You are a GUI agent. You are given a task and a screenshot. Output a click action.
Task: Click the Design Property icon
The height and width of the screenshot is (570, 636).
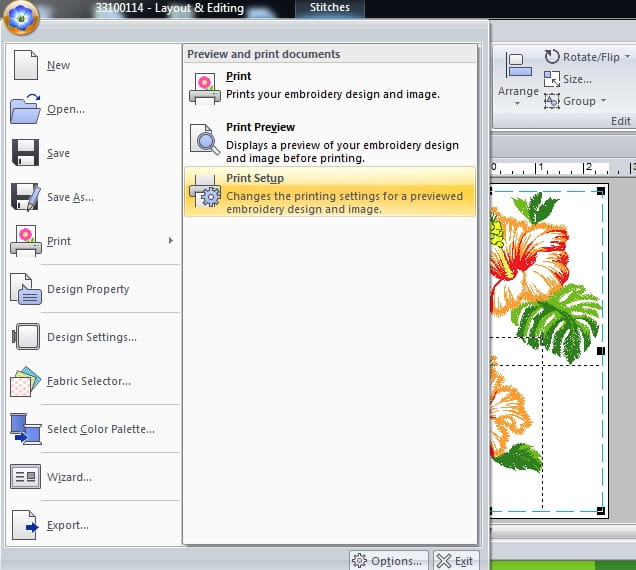coord(25,289)
